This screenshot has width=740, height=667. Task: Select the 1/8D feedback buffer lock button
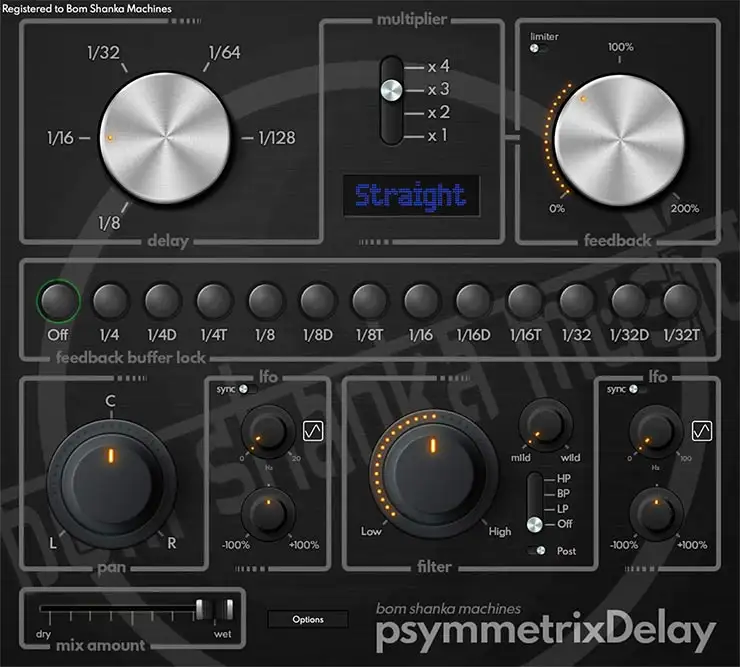pyautogui.click(x=318, y=301)
